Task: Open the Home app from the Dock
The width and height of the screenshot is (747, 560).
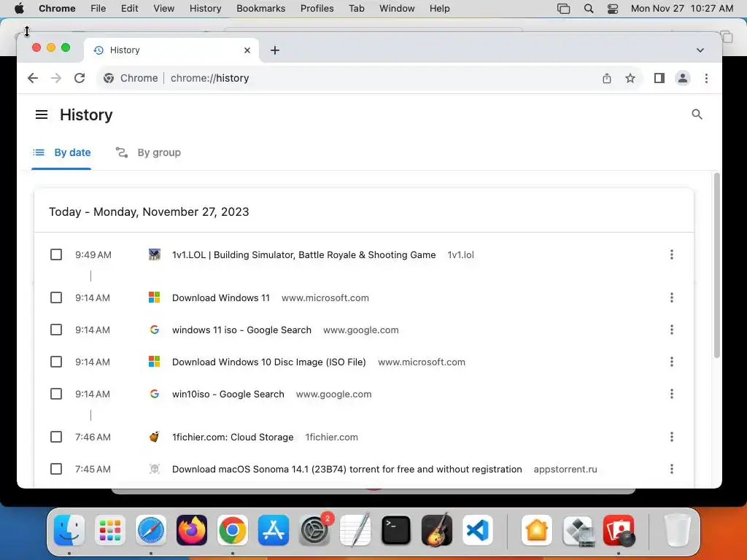Action: click(536, 530)
